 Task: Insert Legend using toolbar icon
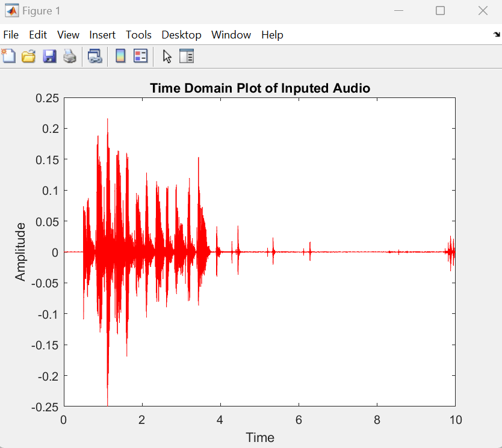140,57
